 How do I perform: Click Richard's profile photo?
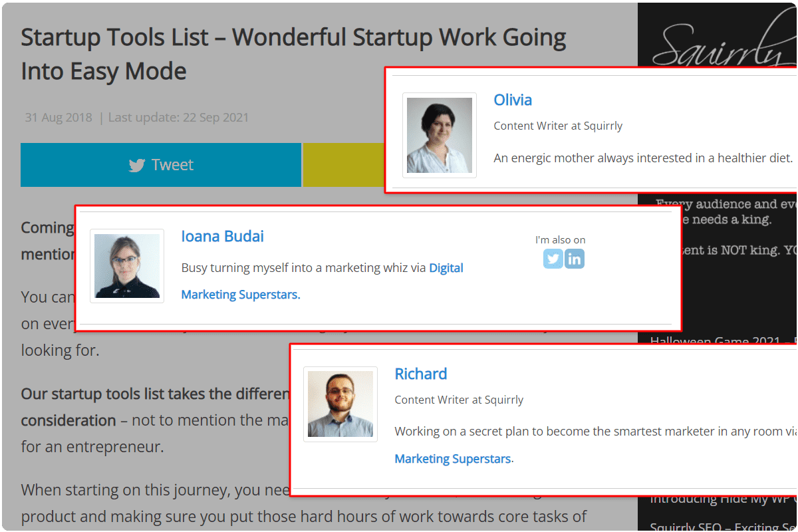click(x=340, y=404)
